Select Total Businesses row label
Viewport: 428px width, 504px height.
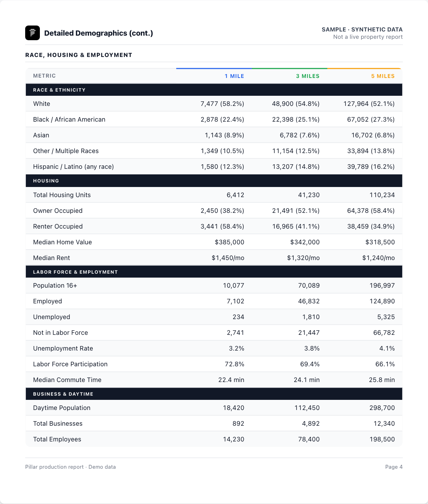point(58,424)
